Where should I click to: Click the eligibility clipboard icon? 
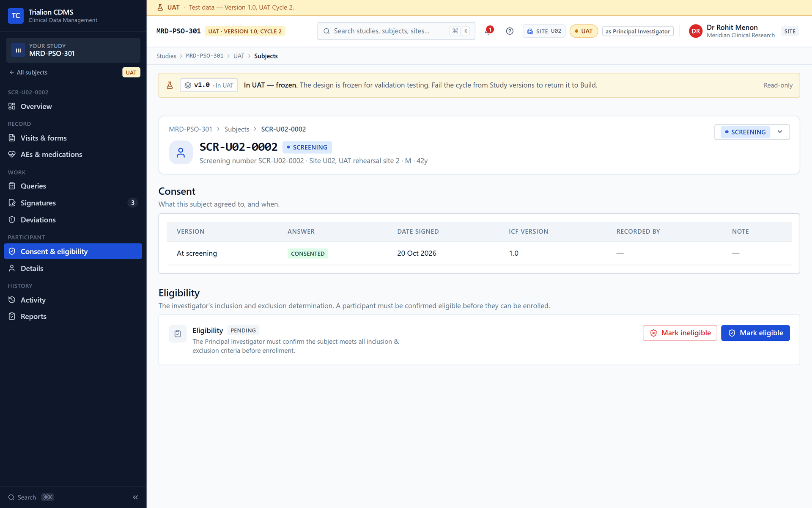[x=178, y=334]
